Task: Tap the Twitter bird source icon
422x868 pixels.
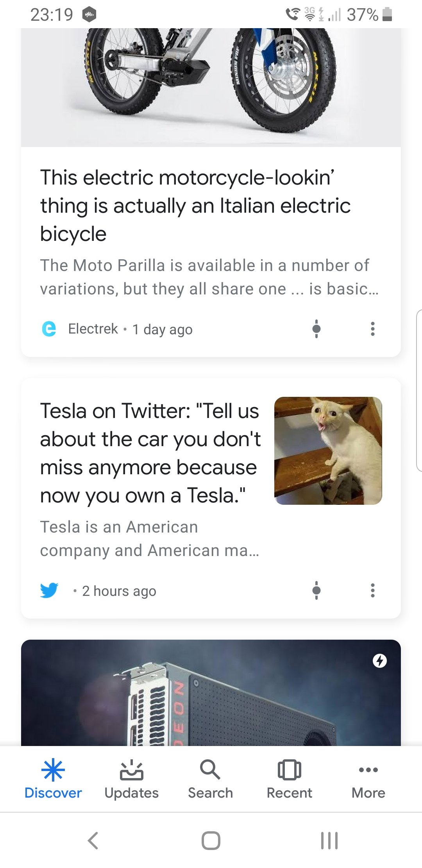Action: 49,590
